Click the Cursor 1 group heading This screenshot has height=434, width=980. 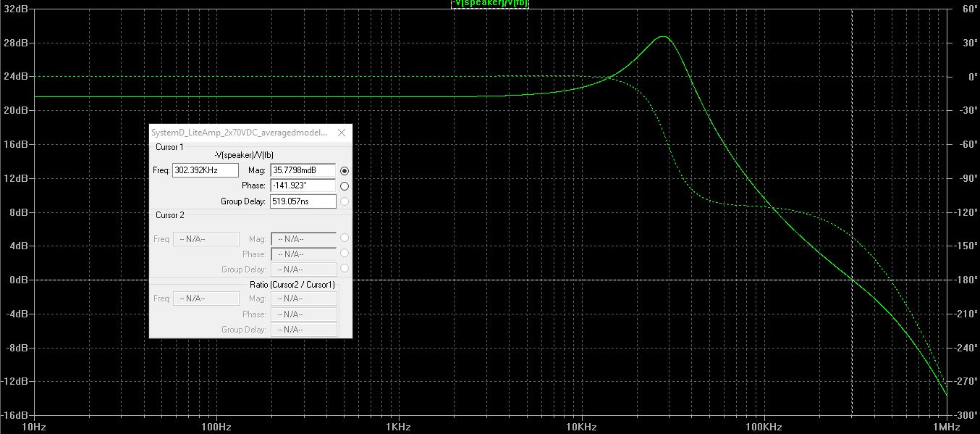(169, 147)
